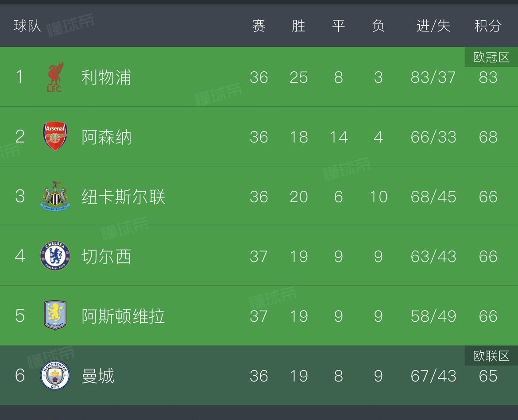Click Manchester City's 67/43 goal record
The height and width of the screenshot is (420, 518).
click(433, 376)
